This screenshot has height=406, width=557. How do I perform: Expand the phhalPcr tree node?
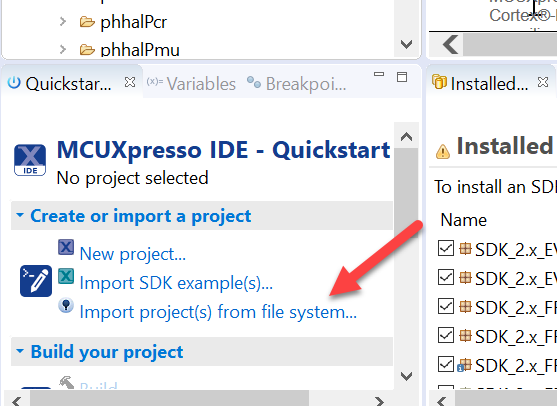[63, 22]
